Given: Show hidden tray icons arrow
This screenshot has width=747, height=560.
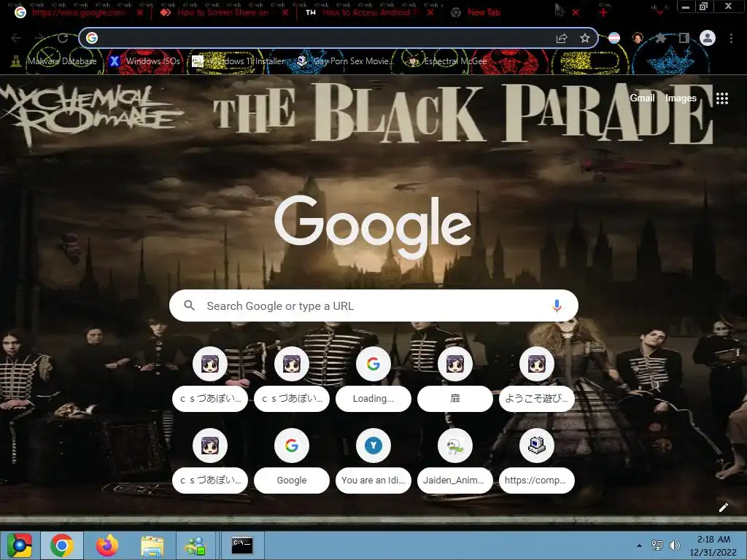Looking at the screenshot, I should 639,545.
